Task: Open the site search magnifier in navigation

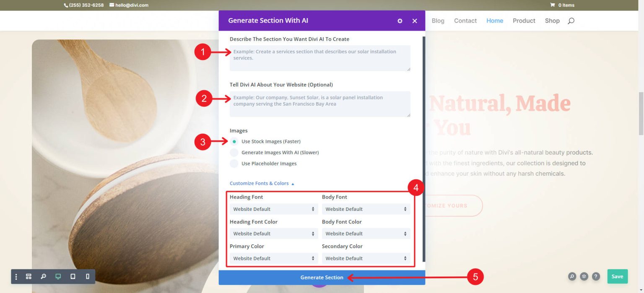Action: (x=571, y=21)
